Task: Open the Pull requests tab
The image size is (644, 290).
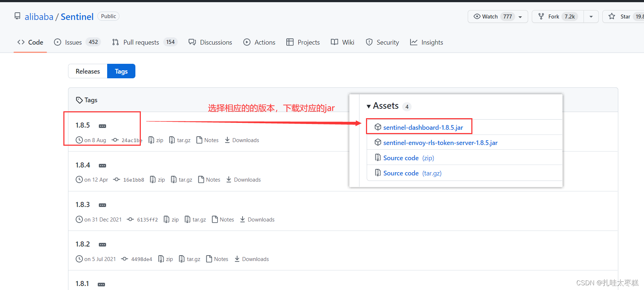Action: 144,42
